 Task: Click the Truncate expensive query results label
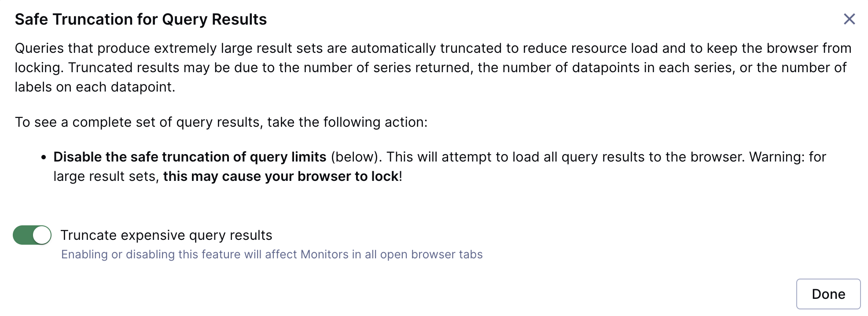[x=166, y=235]
